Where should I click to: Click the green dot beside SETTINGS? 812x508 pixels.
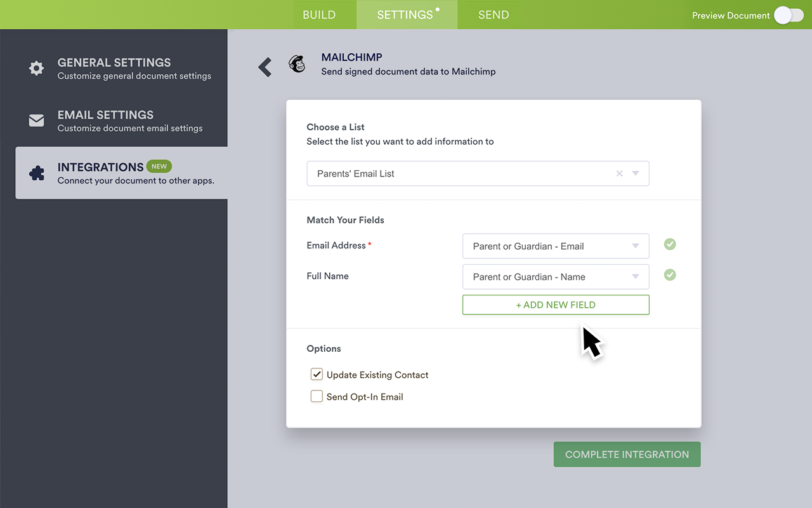(437, 9)
